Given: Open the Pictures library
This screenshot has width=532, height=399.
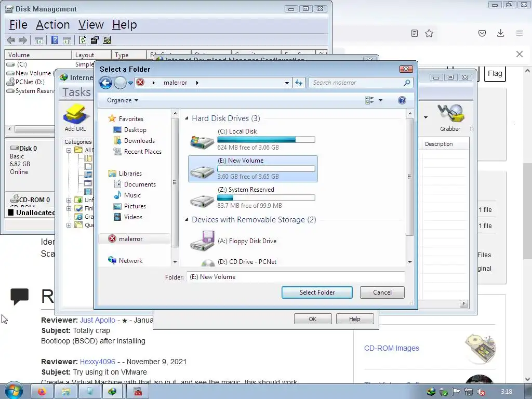Looking at the screenshot, I should (135, 206).
